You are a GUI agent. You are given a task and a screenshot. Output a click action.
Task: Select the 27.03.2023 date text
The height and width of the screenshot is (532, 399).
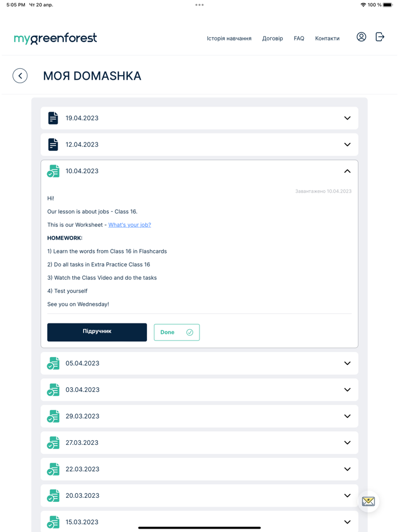82,443
